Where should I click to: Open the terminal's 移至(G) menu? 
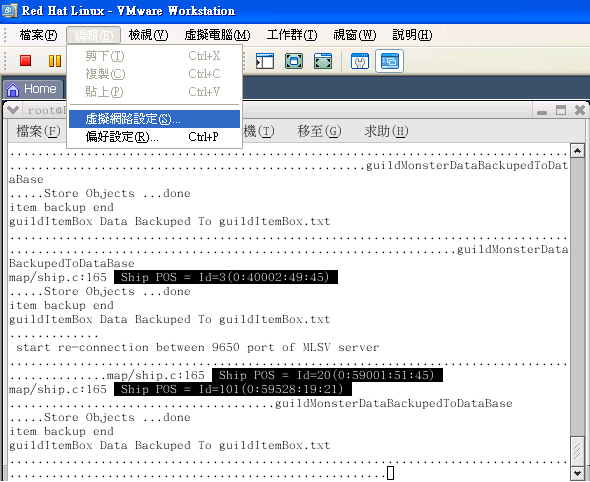coord(319,131)
